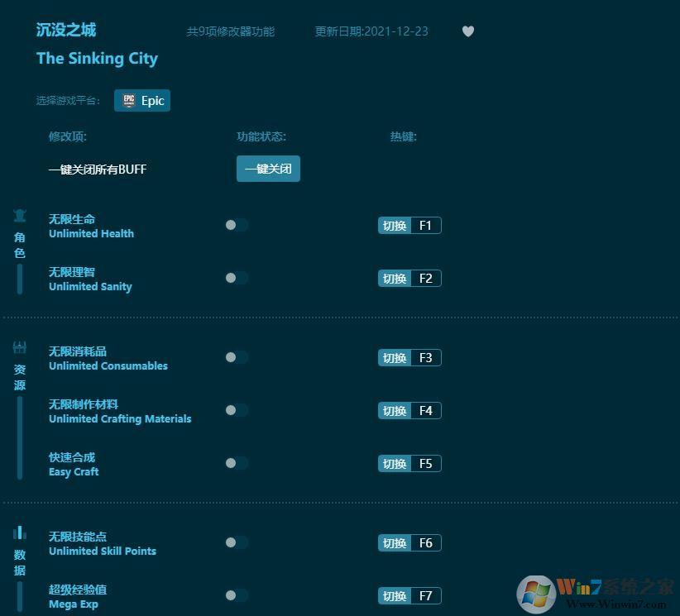Select the Epic platform option

(x=141, y=100)
